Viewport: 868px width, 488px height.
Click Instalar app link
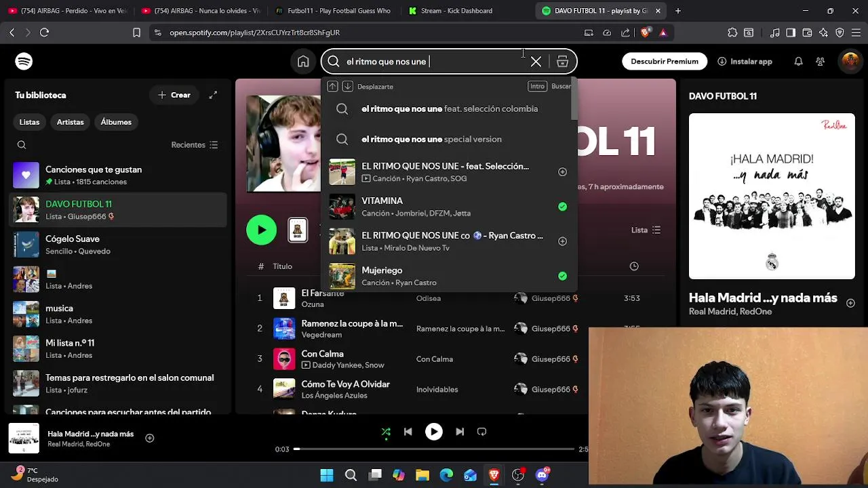click(745, 61)
